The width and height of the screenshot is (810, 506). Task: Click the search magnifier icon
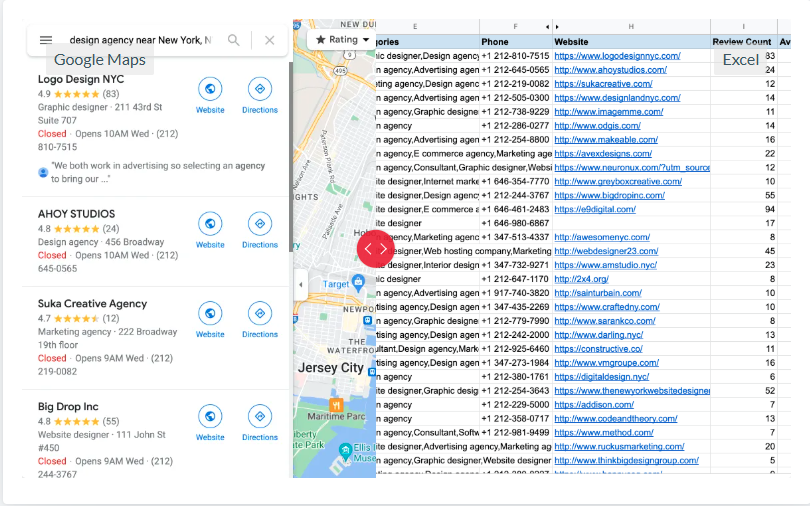click(233, 40)
